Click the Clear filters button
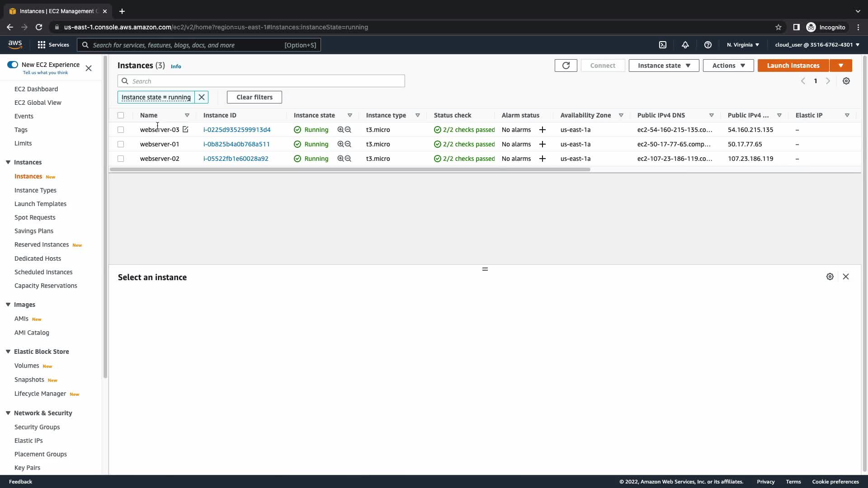Screen dimensions: 868x488 254,97
